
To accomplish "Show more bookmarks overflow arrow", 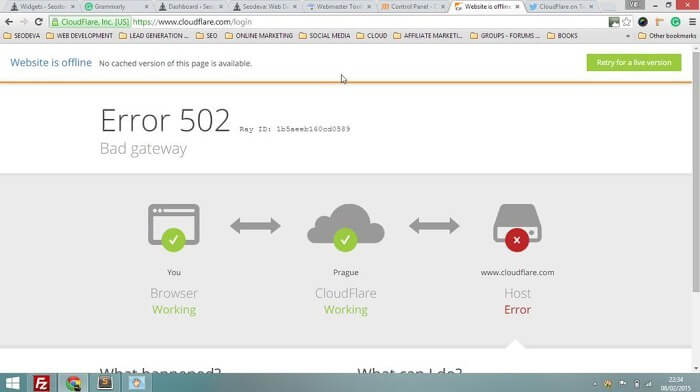I will (x=628, y=36).
